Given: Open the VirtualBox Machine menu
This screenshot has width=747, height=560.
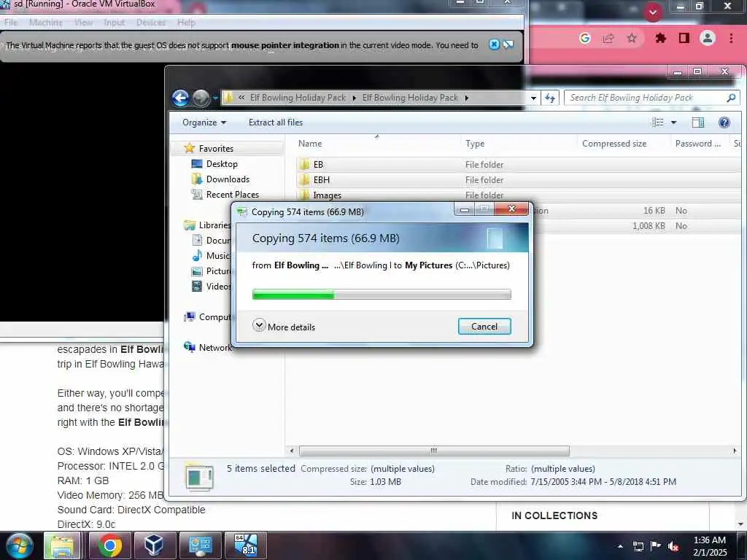Looking at the screenshot, I should point(45,23).
